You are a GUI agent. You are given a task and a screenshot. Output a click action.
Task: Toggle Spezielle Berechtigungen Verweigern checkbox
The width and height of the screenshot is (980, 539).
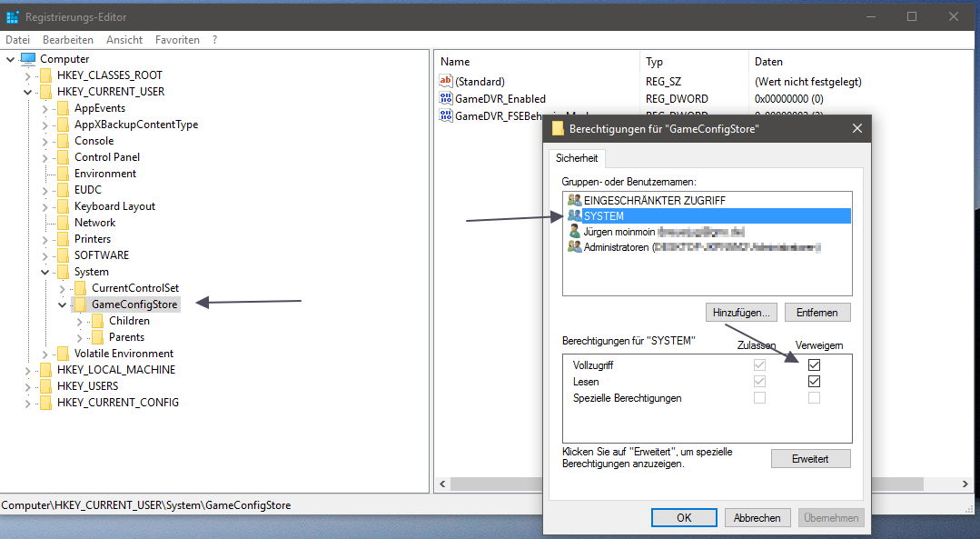(814, 397)
